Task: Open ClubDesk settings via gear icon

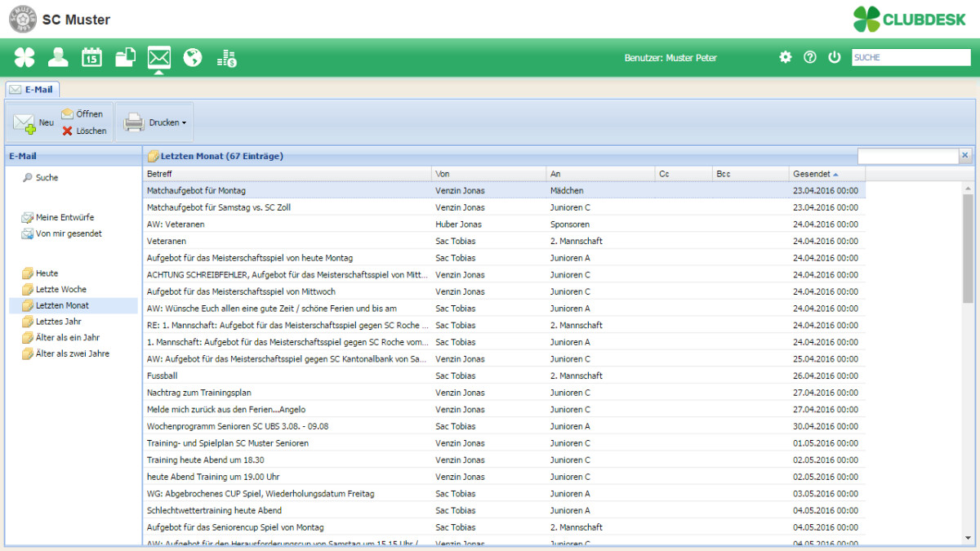Action: point(785,57)
